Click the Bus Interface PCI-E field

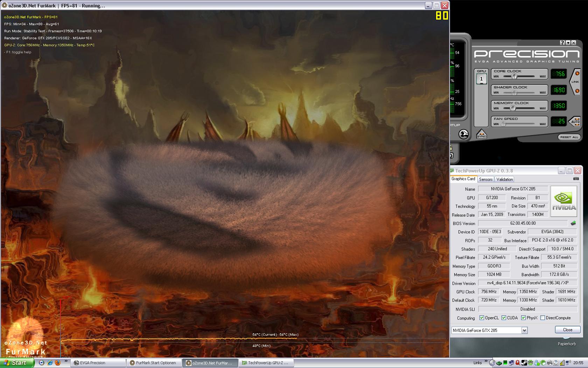click(552, 240)
